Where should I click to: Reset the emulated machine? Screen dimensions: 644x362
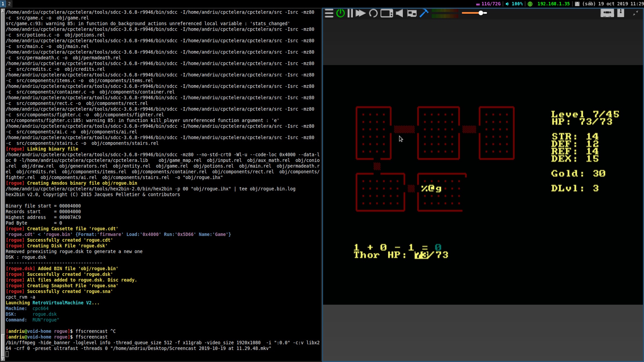(373, 13)
